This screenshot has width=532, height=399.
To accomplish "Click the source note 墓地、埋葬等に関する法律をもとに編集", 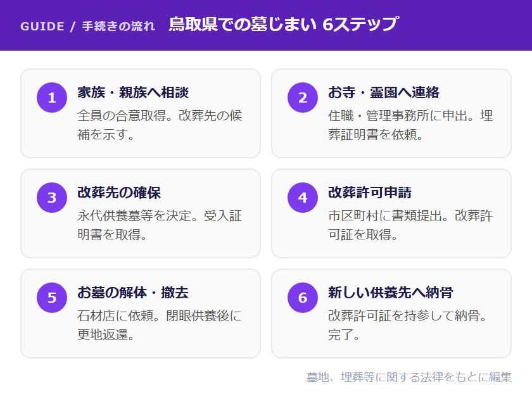I will point(409,377).
